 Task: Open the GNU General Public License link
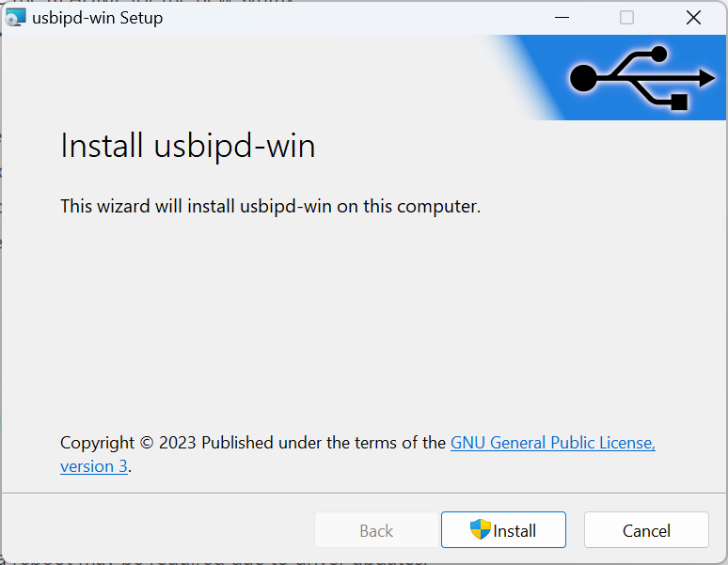pyautogui.click(x=552, y=443)
